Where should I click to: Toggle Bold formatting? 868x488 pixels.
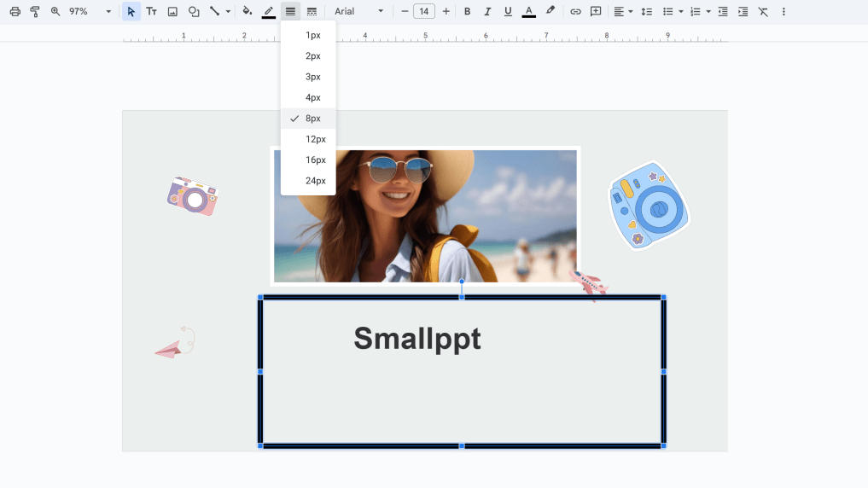point(467,11)
